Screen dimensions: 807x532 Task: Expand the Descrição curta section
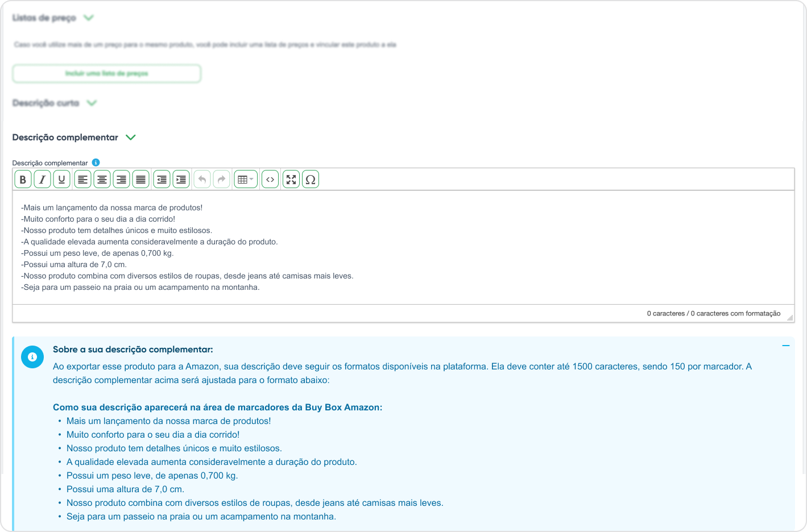pos(92,103)
